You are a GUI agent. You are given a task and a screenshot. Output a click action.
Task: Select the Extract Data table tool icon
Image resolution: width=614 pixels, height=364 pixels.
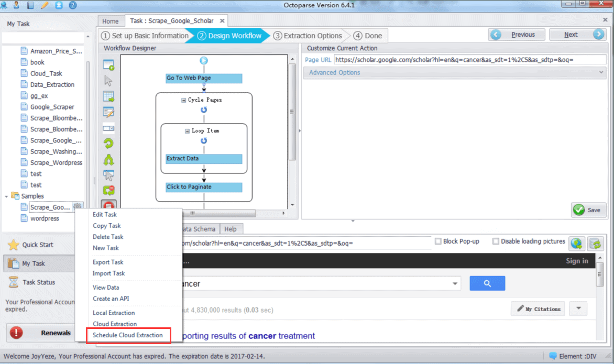(108, 97)
